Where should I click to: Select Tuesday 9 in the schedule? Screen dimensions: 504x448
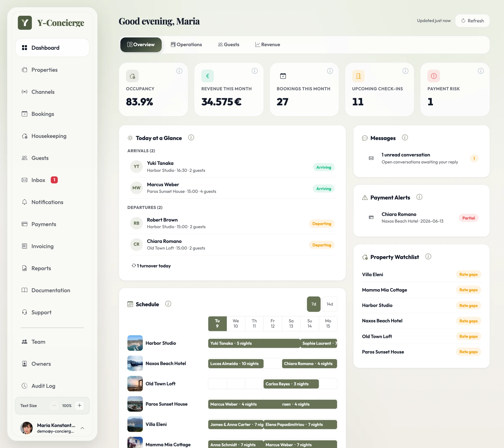coord(217,324)
